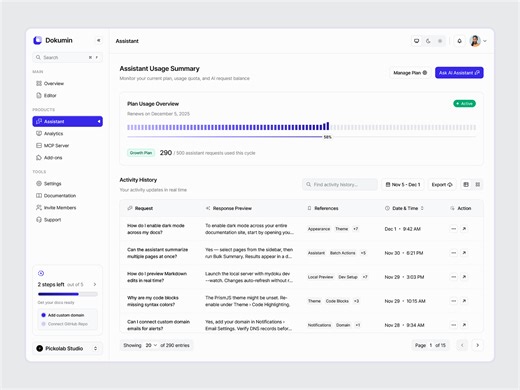Go to the previous page
The height and width of the screenshot is (390, 520).
click(462, 345)
